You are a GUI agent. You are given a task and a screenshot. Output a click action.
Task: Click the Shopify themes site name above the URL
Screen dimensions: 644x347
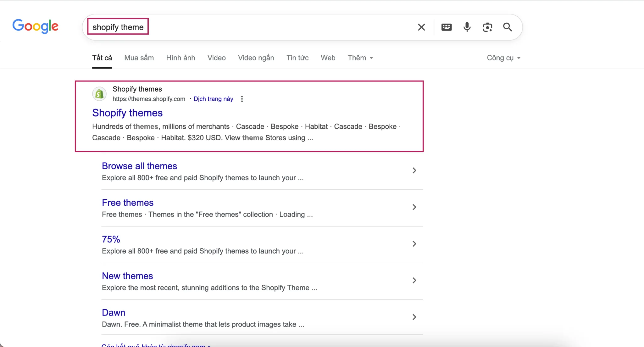coord(137,89)
